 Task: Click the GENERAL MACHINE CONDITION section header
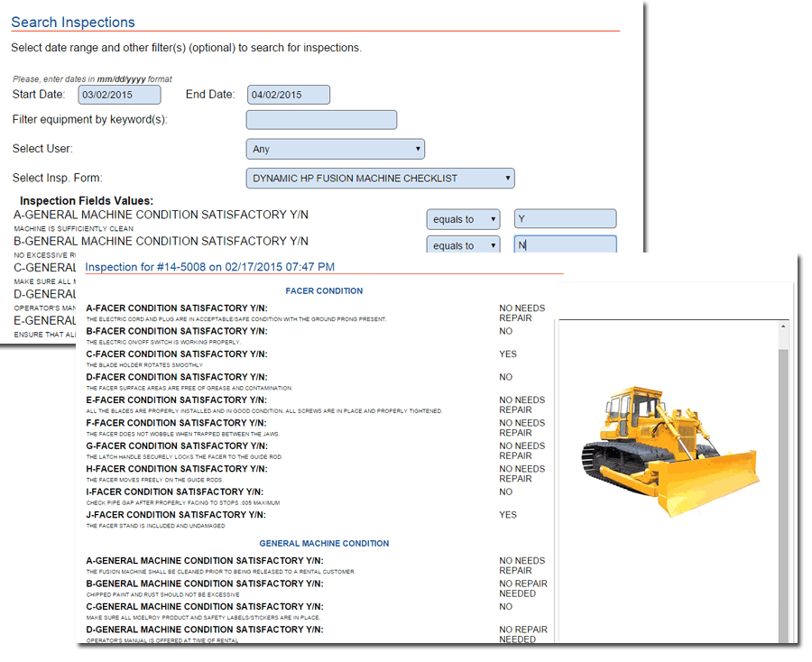coord(324,543)
